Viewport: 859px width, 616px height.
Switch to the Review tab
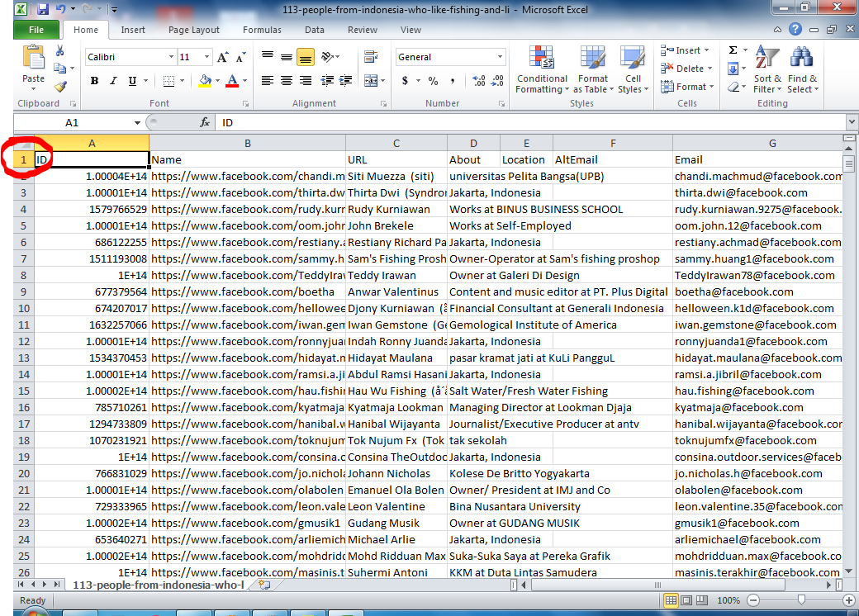[362, 30]
